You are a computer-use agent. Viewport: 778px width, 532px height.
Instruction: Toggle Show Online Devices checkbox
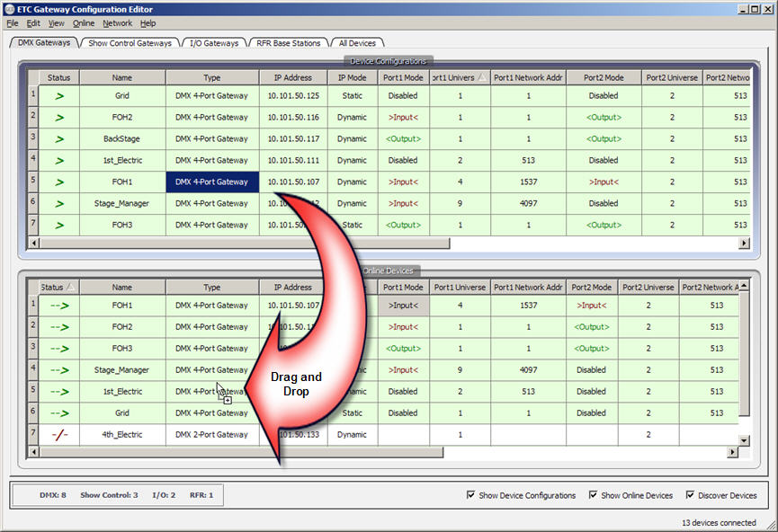pos(593,495)
